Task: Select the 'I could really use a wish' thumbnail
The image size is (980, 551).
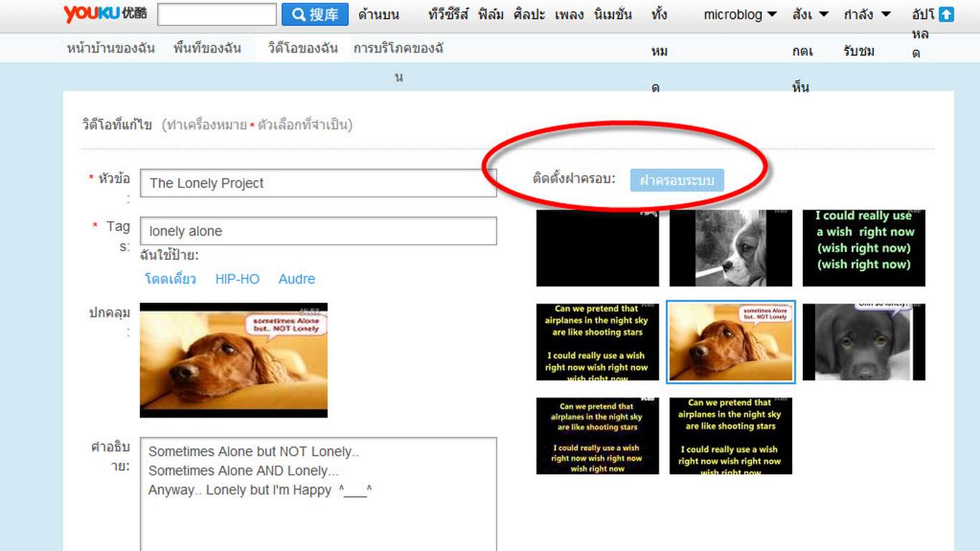Action: pyautogui.click(x=864, y=248)
